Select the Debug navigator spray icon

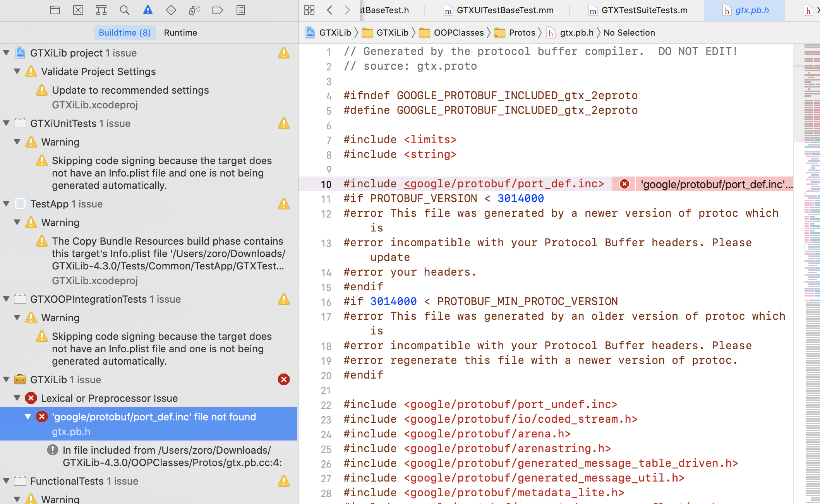(x=194, y=10)
